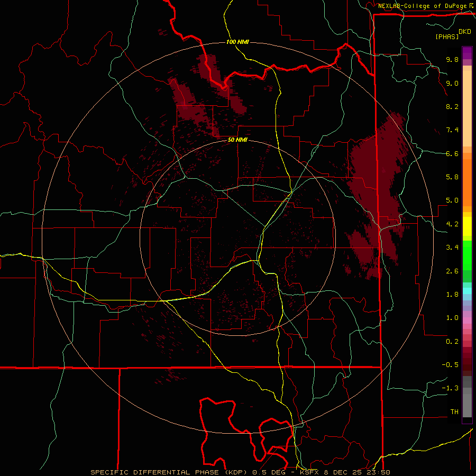Pick the yellow band near 4.2
This screenshot has height=476, width=476.
click(467, 226)
